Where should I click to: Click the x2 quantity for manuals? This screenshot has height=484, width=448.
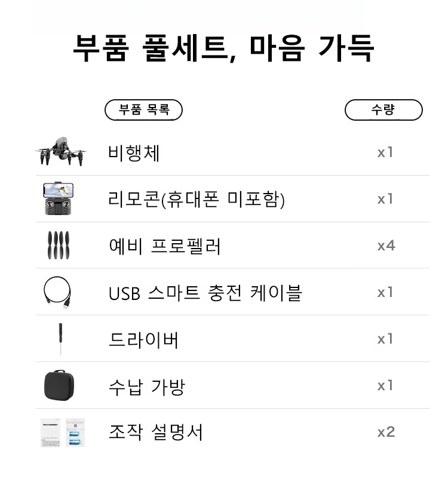click(x=386, y=432)
